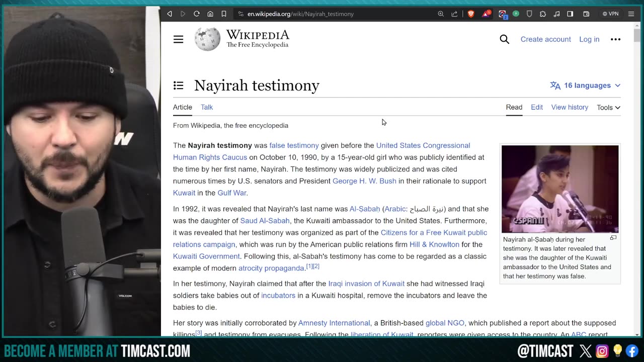Open the Hill & Knowlton link
Viewport: 644px width, 362px height.
(434, 244)
